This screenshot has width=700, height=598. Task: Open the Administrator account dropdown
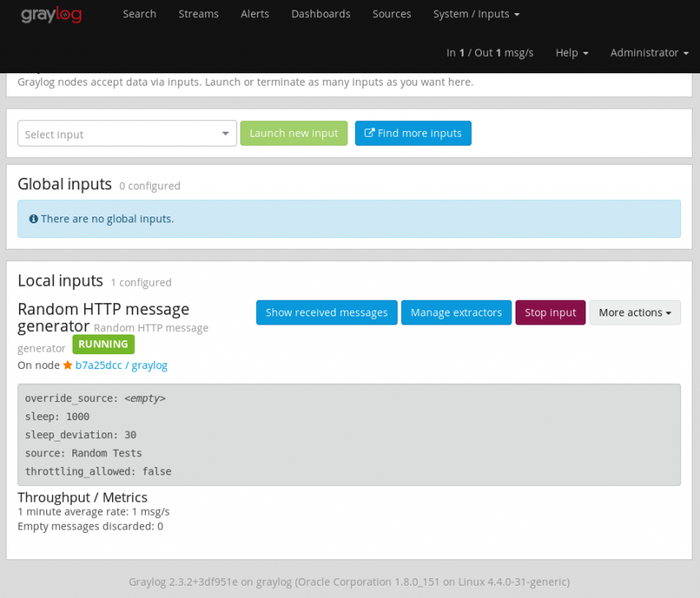coord(649,52)
